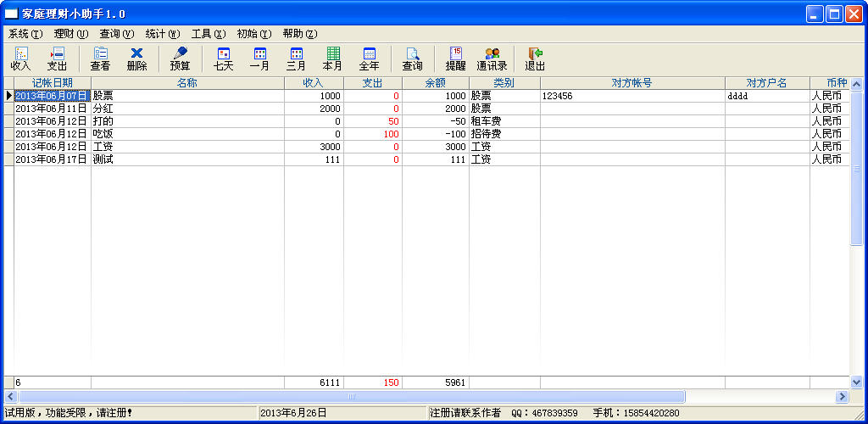
Task: Click the row indicator arrow of first row
Action: 8,96
